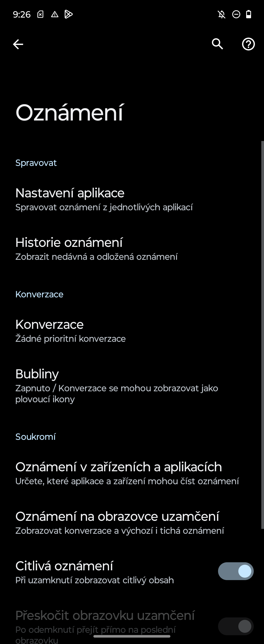Tap the warning triangle status icon
This screenshot has width=264, height=644.
pyautogui.click(x=55, y=14)
